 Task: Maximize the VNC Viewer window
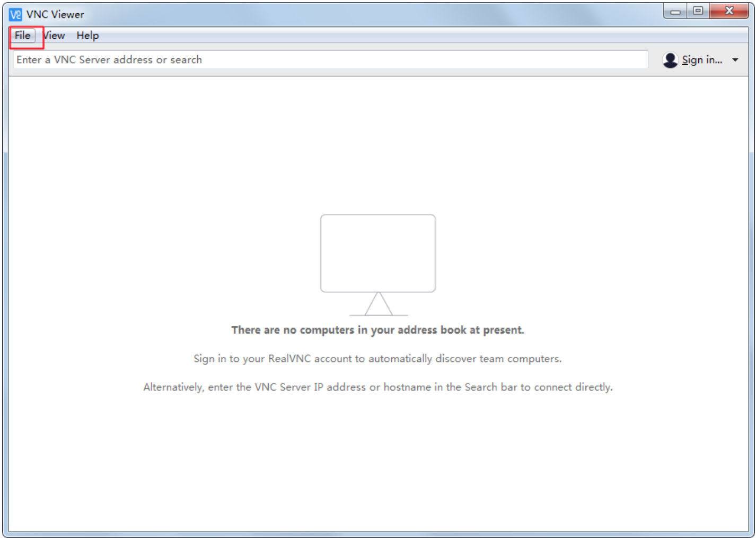698,11
